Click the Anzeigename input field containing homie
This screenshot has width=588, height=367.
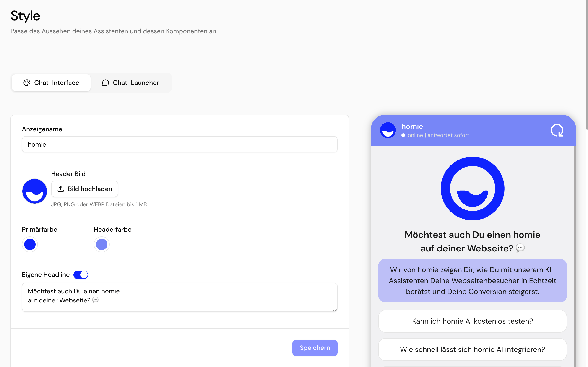point(180,145)
